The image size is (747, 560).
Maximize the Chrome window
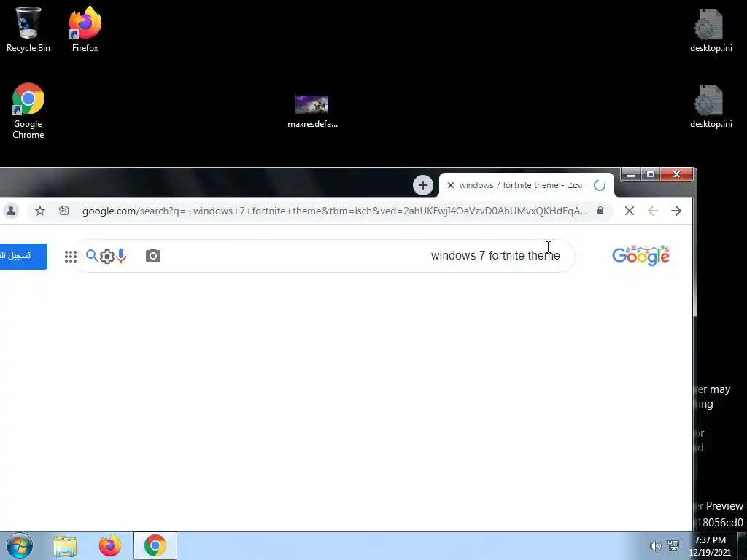point(650,175)
